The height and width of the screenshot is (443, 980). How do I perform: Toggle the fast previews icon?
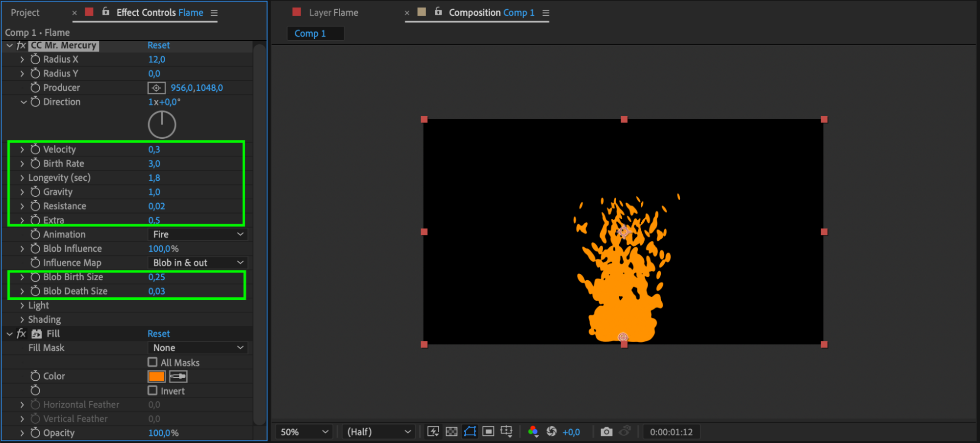point(433,432)
